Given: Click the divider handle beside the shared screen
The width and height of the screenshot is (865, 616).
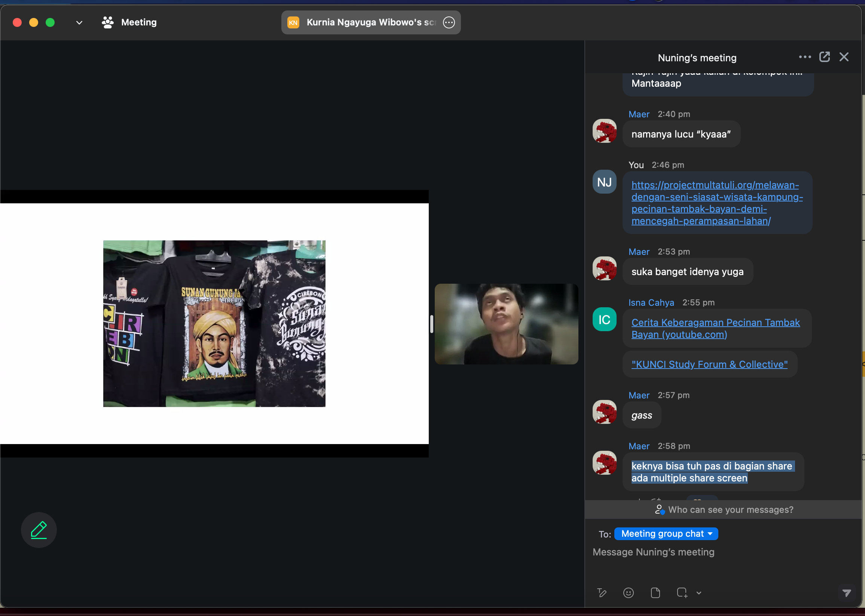Looking at the screenshot, I should 431,324.
